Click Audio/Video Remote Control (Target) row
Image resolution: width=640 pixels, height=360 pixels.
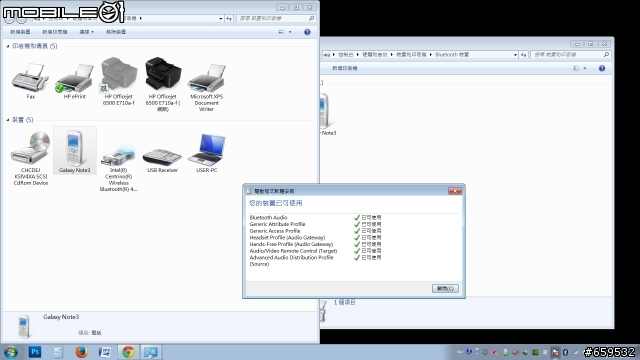316,251
